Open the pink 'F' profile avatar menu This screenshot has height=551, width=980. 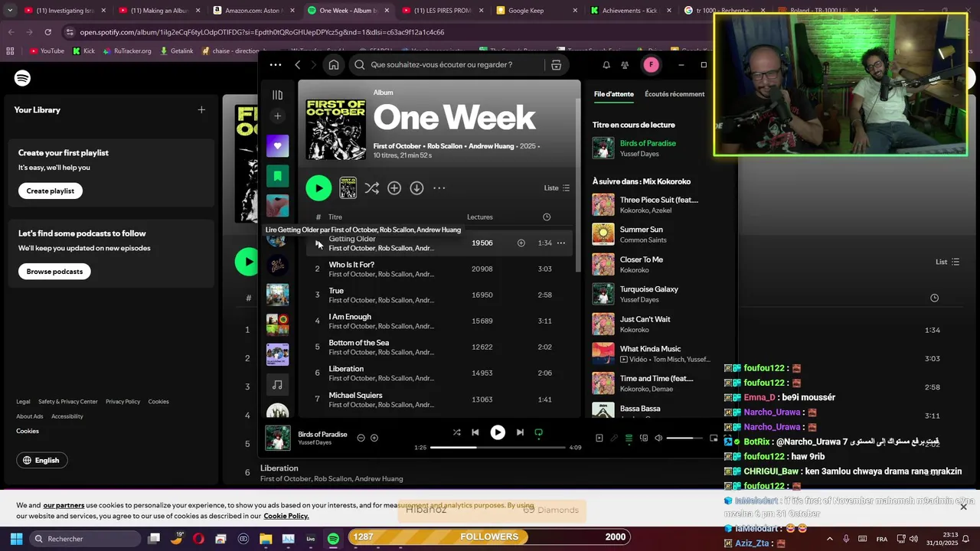[x=651, y=65]
